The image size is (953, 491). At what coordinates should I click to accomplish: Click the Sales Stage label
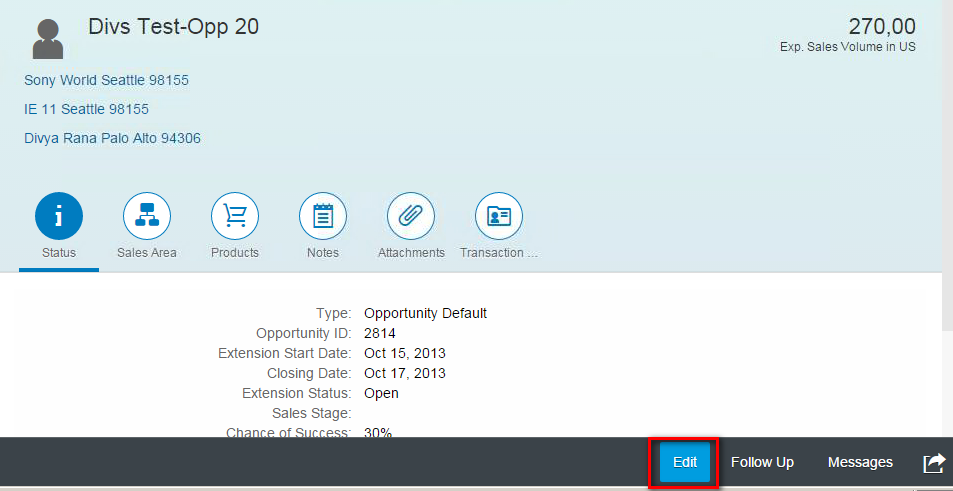point(312,413)
